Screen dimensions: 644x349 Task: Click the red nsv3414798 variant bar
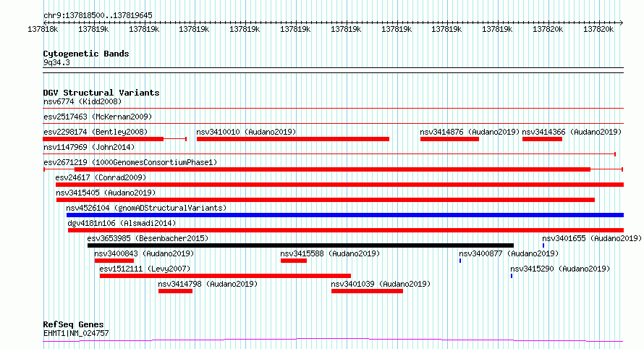pyautogui.click(x=175, y=291)
